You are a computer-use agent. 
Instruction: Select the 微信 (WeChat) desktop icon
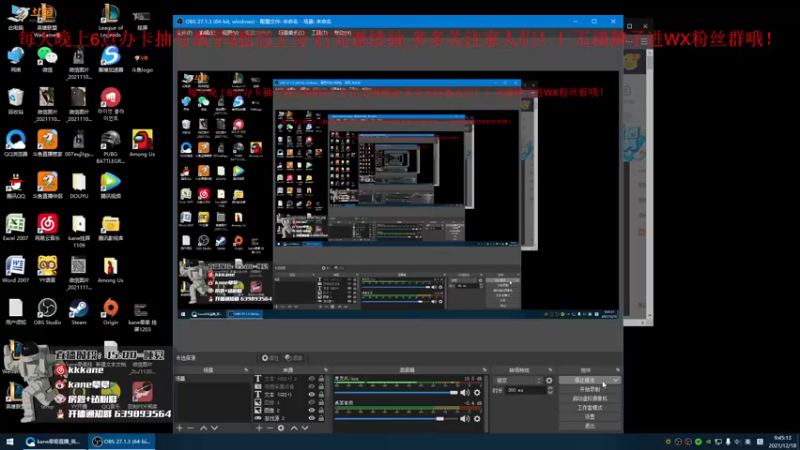(x=47, y=59)
